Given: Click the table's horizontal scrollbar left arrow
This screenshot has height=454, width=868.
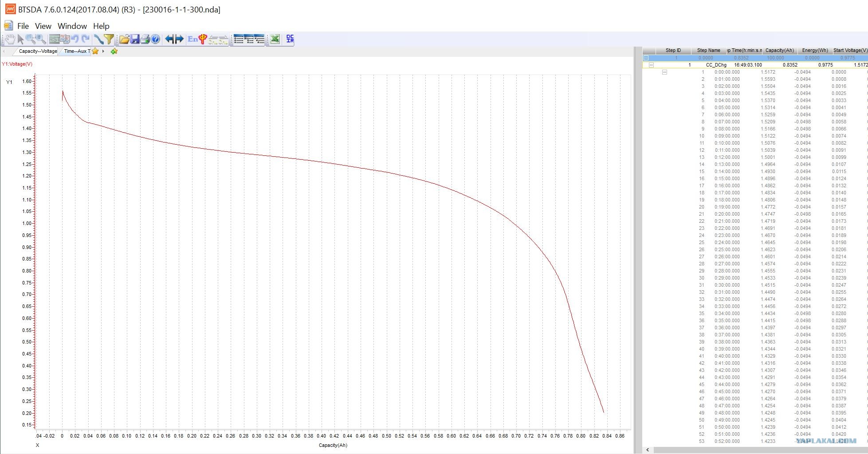Looking at the screenshot, I should pyautogui.click(x=648, y=450).
